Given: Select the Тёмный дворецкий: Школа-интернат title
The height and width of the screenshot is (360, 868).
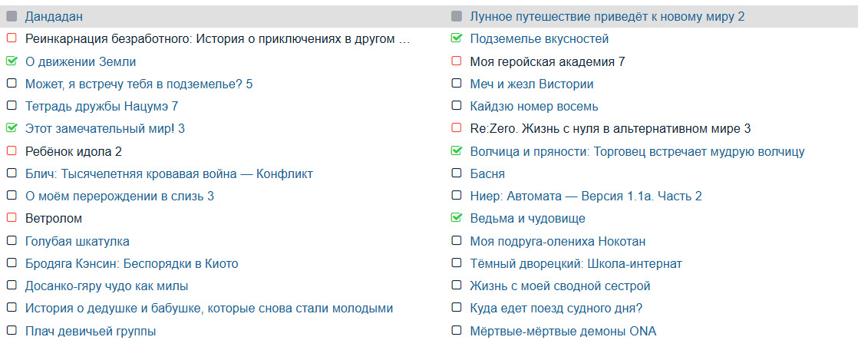Looking at the screenshot, I should tap(576, 263).
